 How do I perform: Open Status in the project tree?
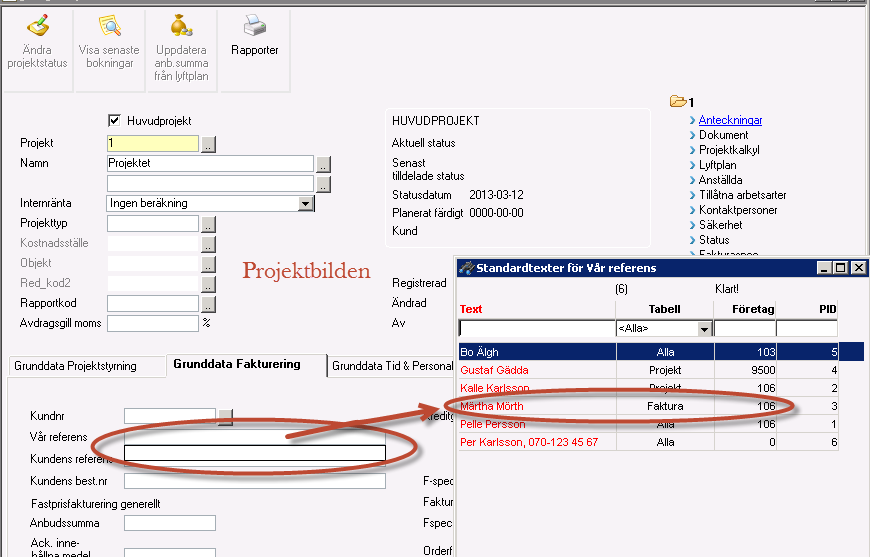[x=714, y=240]
